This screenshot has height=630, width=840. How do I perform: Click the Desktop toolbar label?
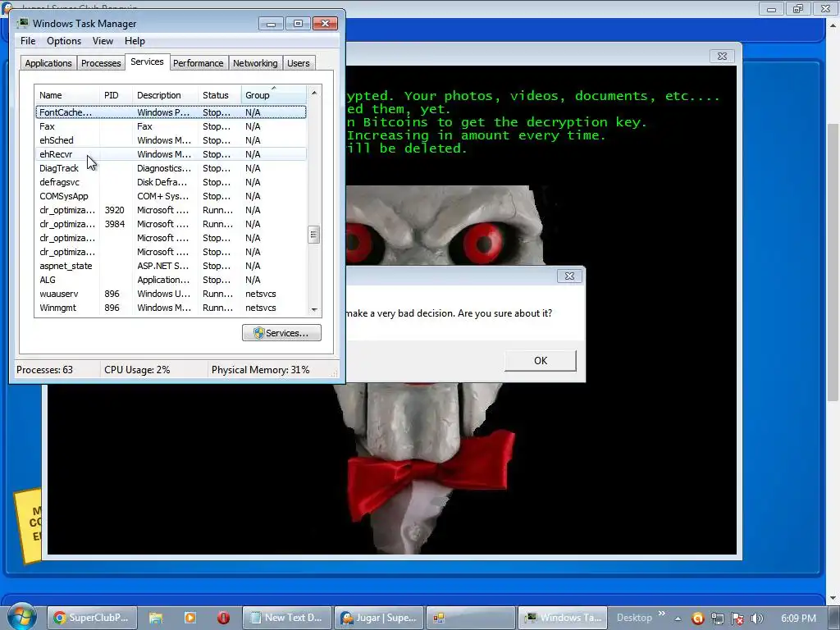(634, 618)
